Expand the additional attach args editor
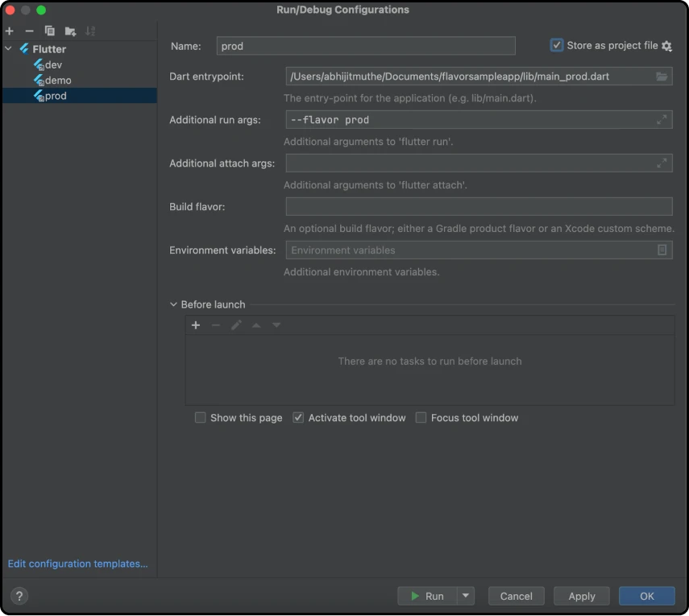 click(x=662, y=163)
